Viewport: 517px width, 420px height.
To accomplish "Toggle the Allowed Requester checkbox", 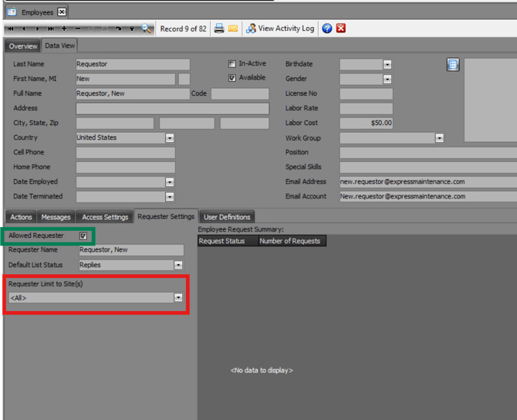I will pos(83,236).
